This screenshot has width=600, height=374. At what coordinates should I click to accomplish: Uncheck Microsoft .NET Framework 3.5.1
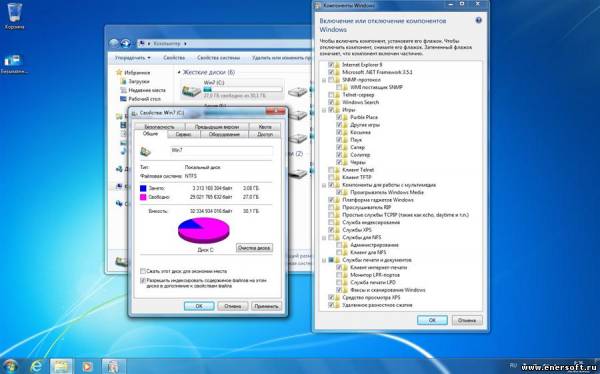pos(331,72)
